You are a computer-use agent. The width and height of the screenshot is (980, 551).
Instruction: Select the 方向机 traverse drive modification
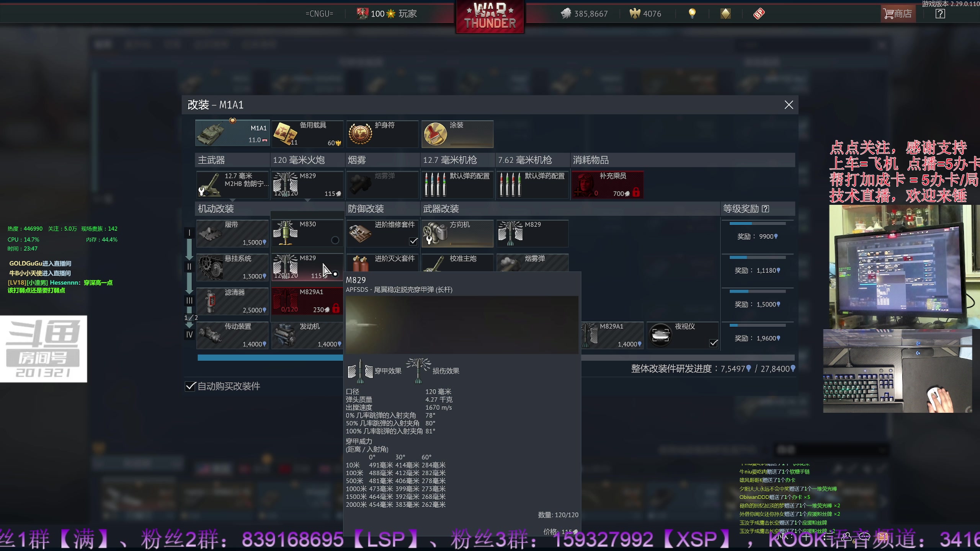457,233
